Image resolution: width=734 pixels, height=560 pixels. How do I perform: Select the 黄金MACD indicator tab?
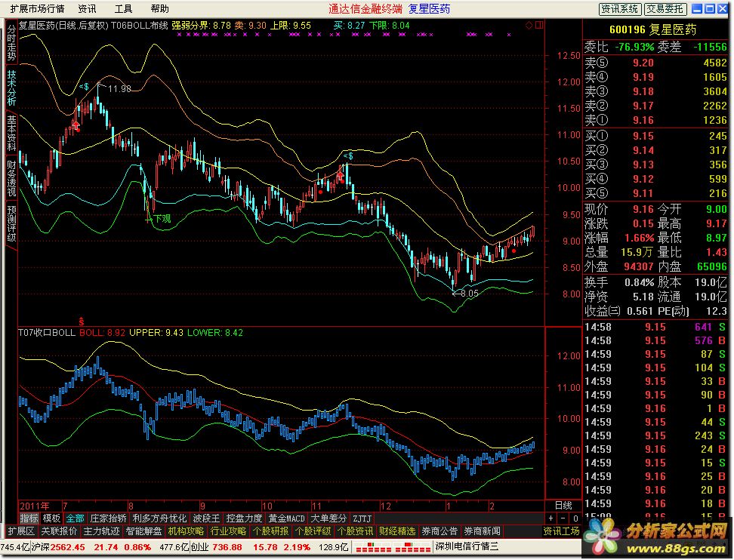[286, 518]
